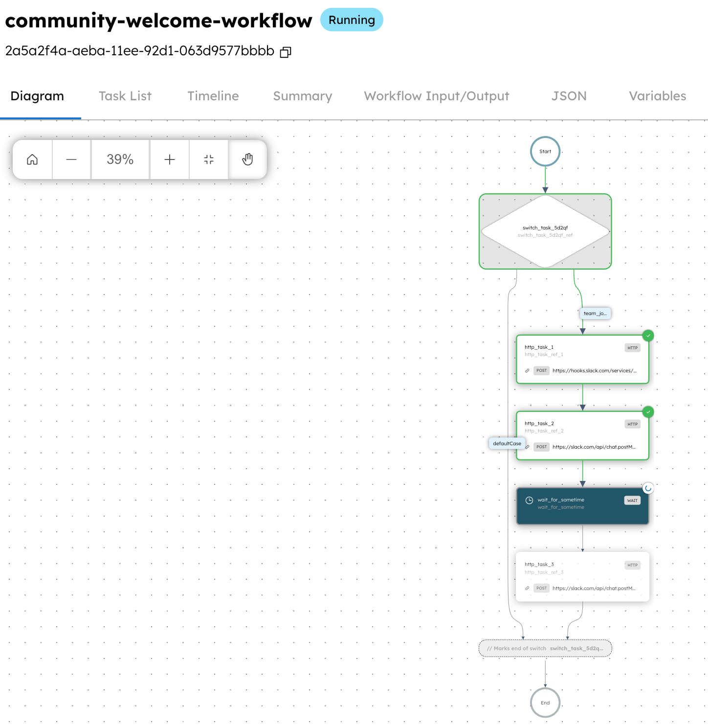Image resolution: width=708 pixels, height=728 pixels.
Task: View the Workflow Input/Output tab
Action: (x=437, y=96)
